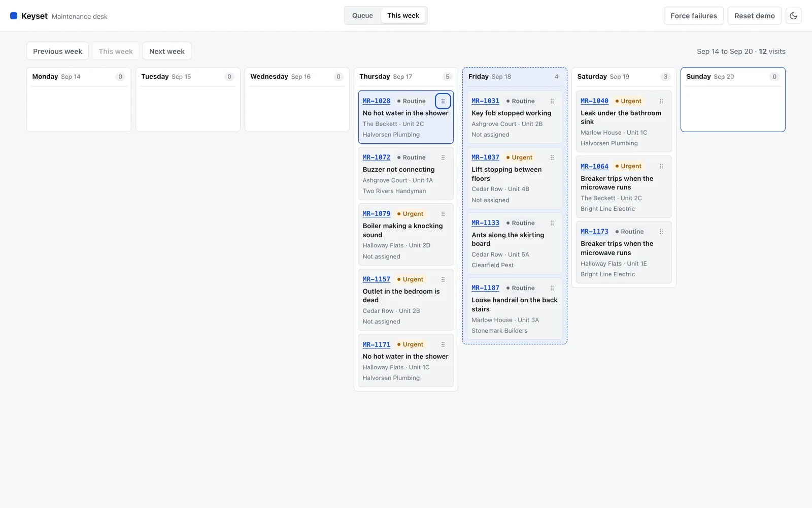The width and height of the screenshot is (812, 508).
Task: Open ticket link MR-1037
Action: 485,157
